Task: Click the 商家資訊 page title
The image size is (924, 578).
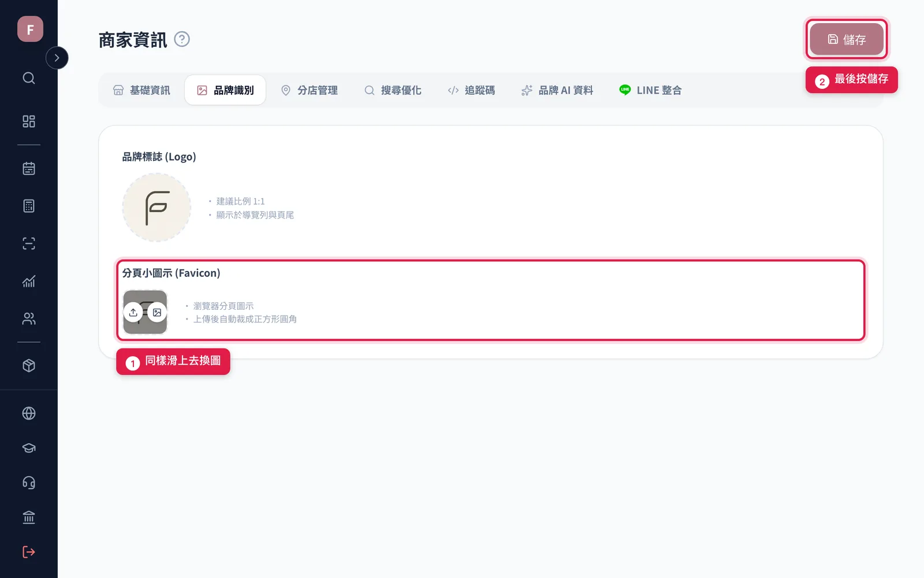Action: tap(133, 40)
